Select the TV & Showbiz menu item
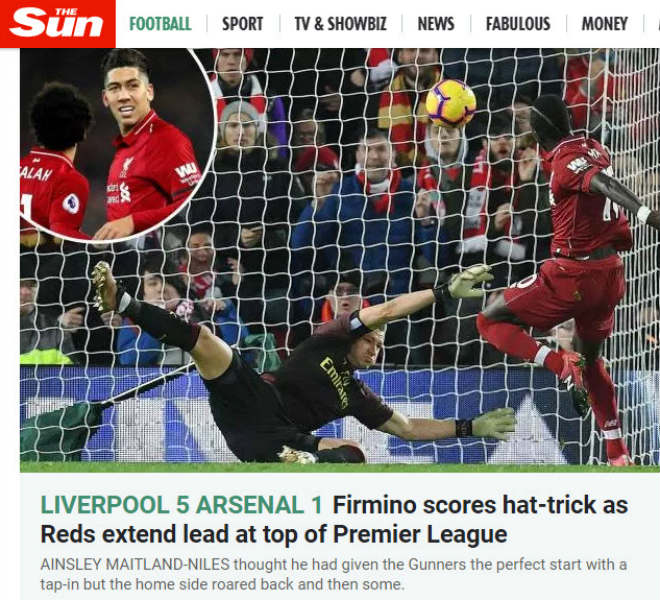 coord(341,24)
